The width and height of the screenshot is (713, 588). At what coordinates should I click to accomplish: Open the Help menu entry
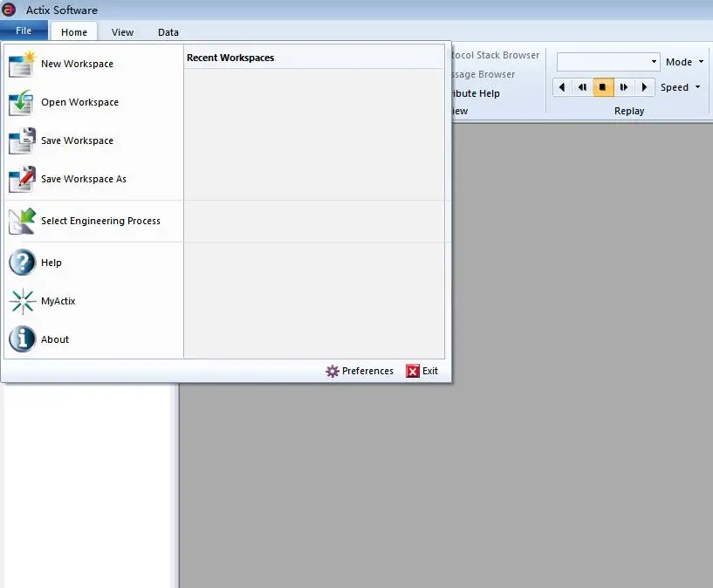(x=93, y=263)
